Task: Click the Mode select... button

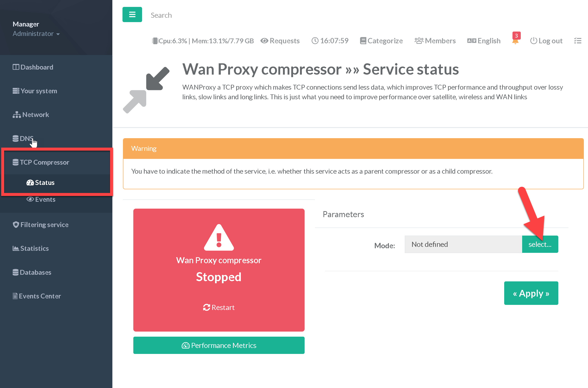Action: pos(540,244)
